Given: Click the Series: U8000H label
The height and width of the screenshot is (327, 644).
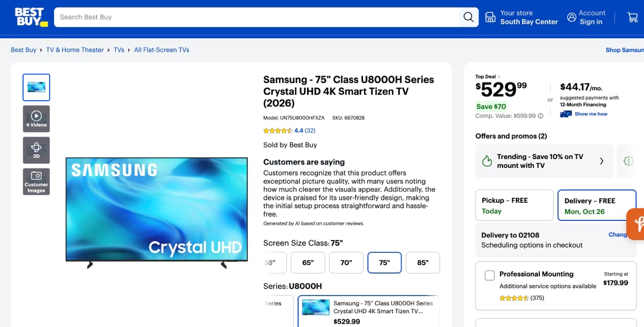Looking at the screenshot, I should coord(293,286).
